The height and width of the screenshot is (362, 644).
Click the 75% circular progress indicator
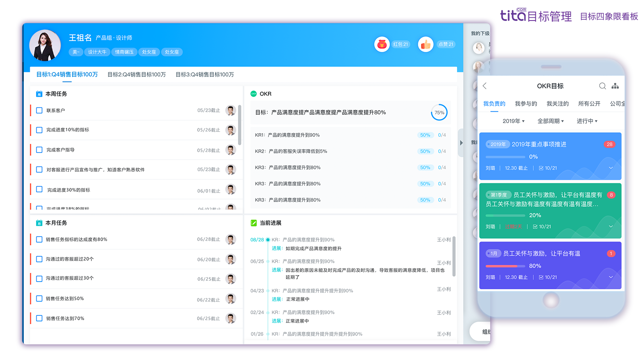439,113
